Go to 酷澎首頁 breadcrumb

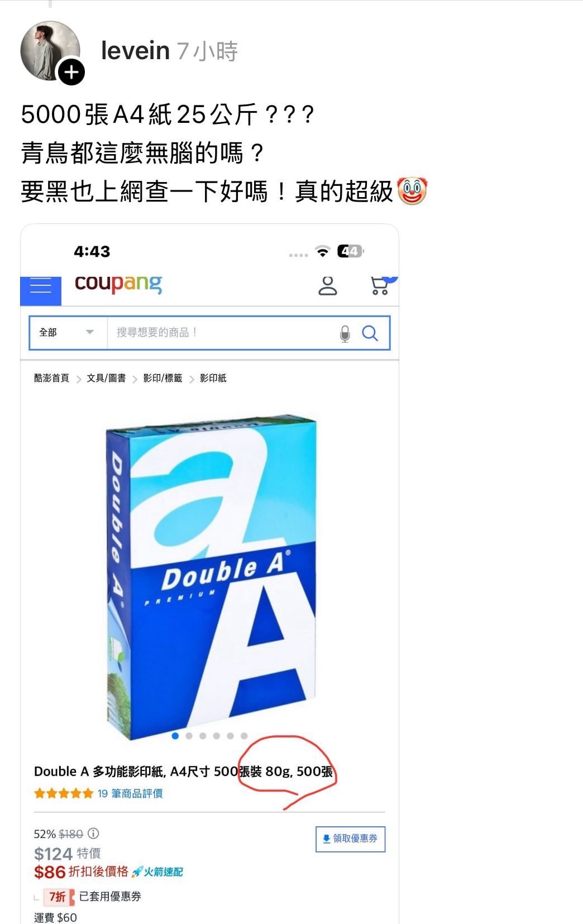pos(51,378)
